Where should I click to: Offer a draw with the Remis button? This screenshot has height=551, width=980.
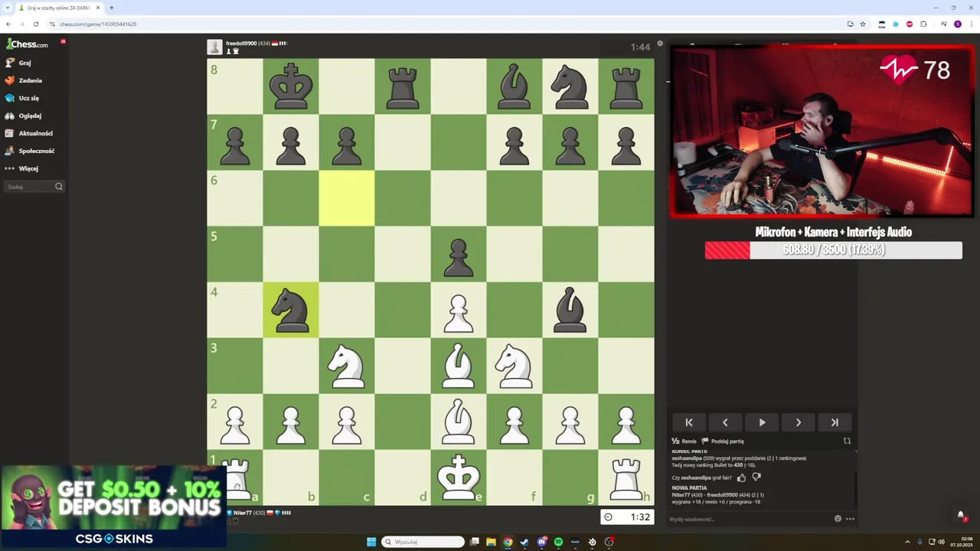pyautogui.click(x=684, y=442)
